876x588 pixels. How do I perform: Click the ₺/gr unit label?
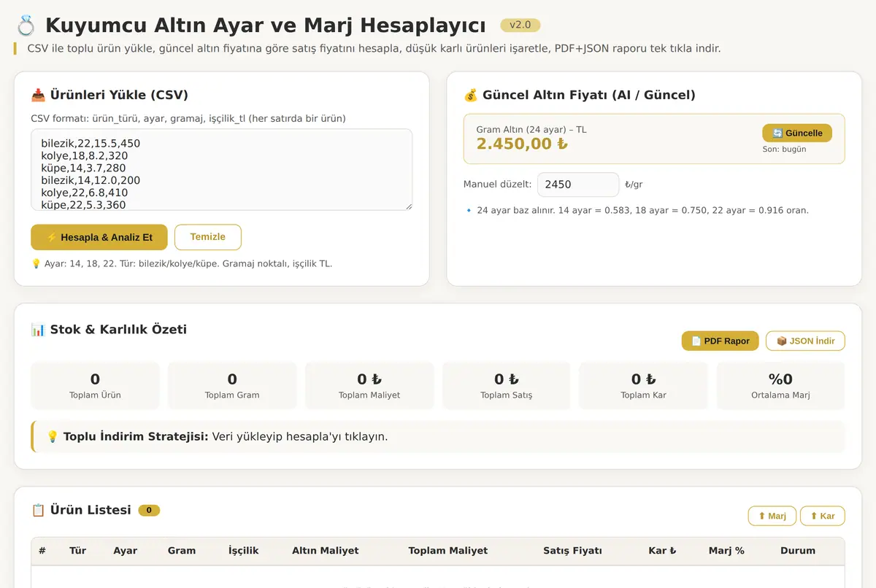pyautogui.click(x=634, y=185)
